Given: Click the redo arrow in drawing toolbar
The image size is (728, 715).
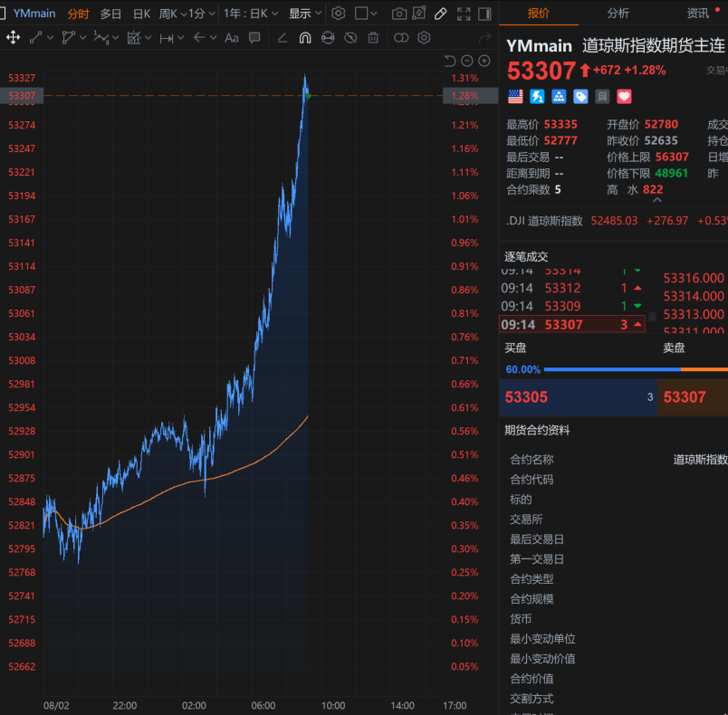Looking at the screenshot, I should (484, 38).
